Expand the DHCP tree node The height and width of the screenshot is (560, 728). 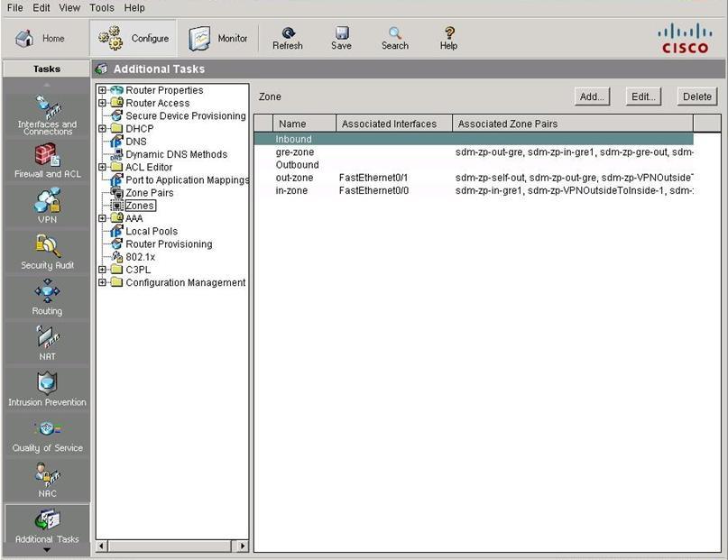(102, 129)
